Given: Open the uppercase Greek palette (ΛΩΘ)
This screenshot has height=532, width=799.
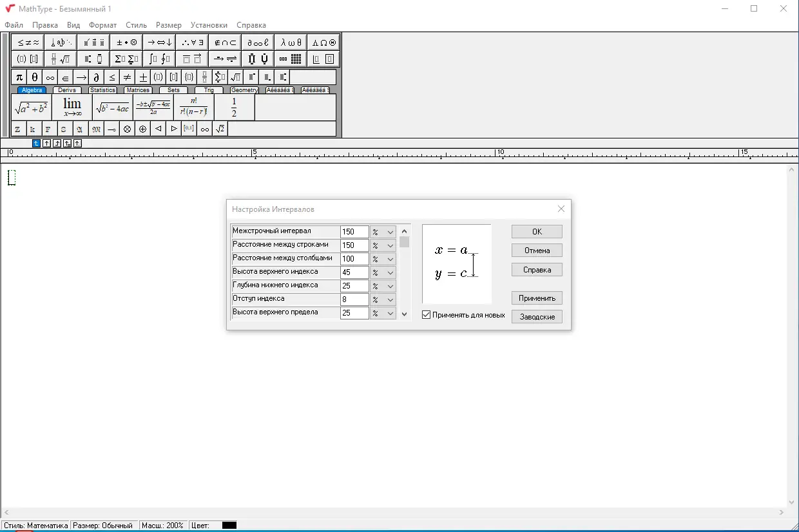Looking at the screenshot, I should 323,43.
